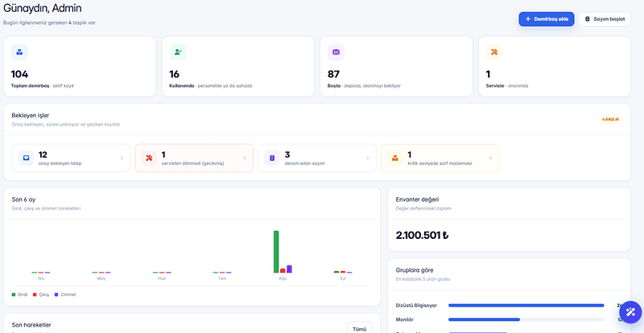Start a count with Sayım başlat

coord(605,18)
